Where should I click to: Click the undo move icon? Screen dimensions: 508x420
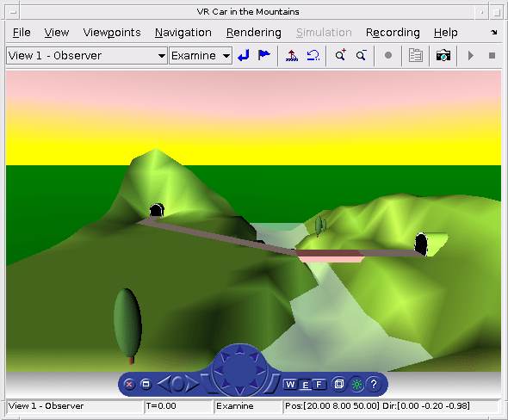coord(313,56)
